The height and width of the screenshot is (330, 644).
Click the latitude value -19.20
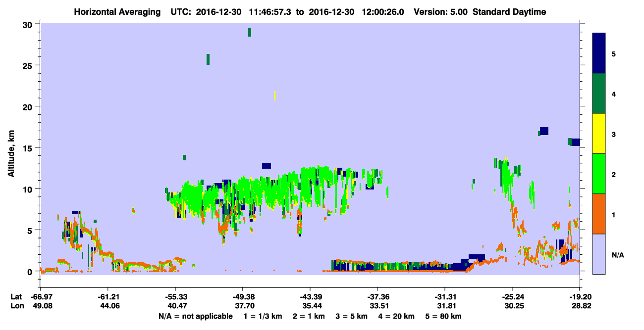(x=579, y=297)
